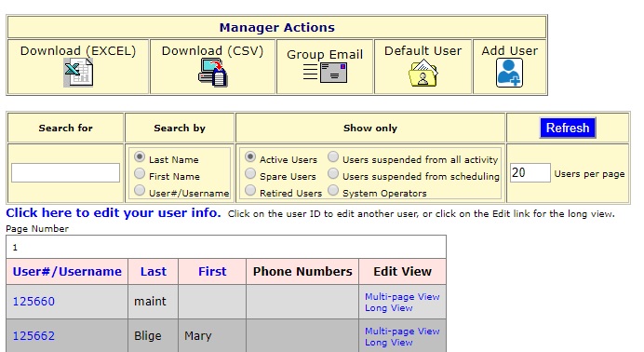Click the Download (CSV) label
644x352 pixels.
point(213,51)
